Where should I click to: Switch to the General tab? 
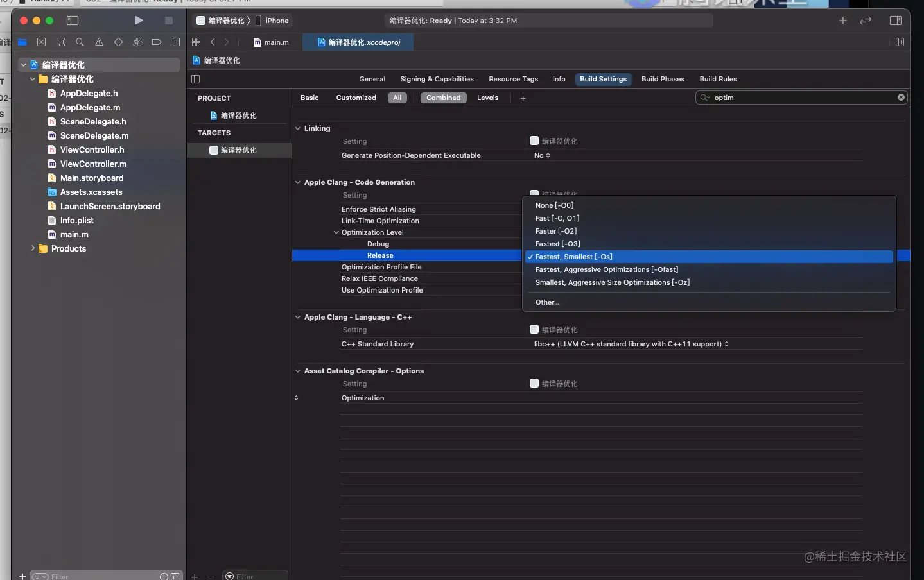pyautogui.click(x=372, y=79)
